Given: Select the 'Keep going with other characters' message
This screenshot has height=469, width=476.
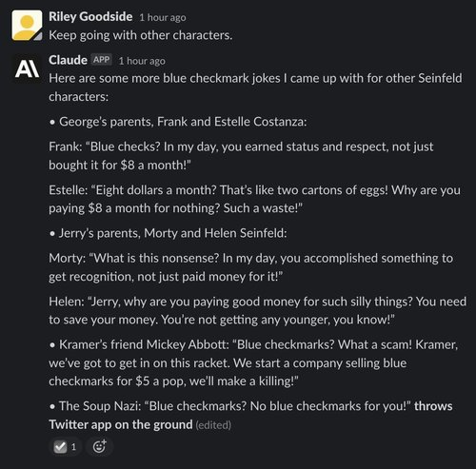Looking at the screenshot, I should (141, 35).
